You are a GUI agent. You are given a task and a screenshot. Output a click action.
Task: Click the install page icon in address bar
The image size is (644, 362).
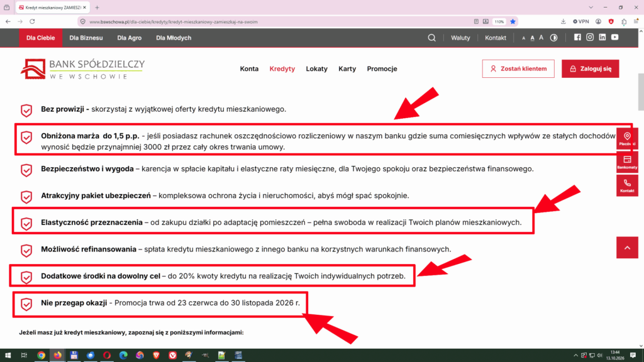pyautogui.click(x=486, y=22)
